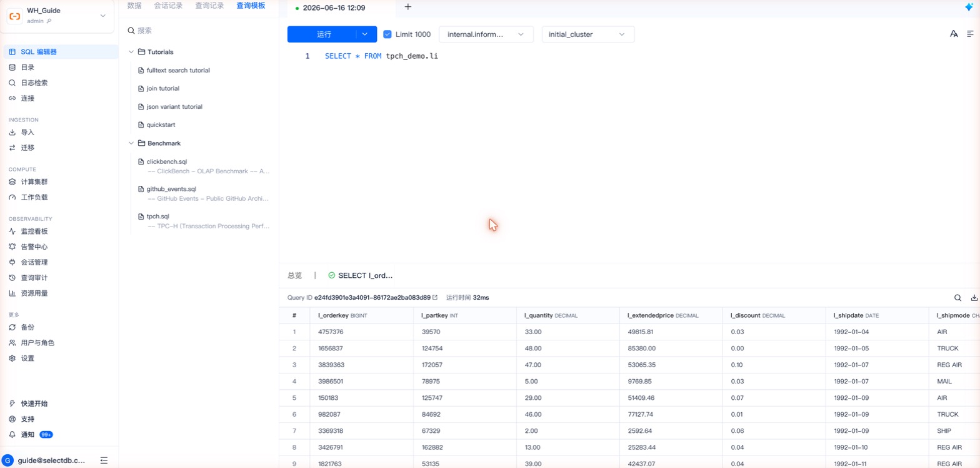Open Query ID external link icon
Image resolution: width=980 pixels, height=468 pixels.
point(435,298)
